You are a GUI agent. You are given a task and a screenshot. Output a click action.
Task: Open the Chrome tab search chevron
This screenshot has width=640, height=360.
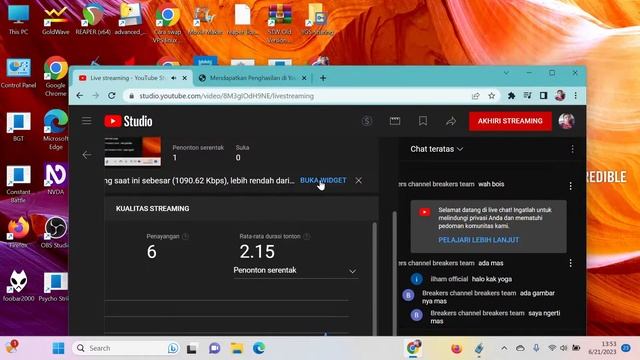point(506,73)
